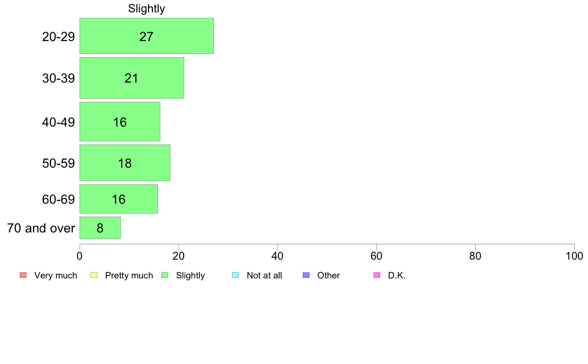Select the 50-59 bar showing 18
Screen dimensions: 588x364
point(125,163)
